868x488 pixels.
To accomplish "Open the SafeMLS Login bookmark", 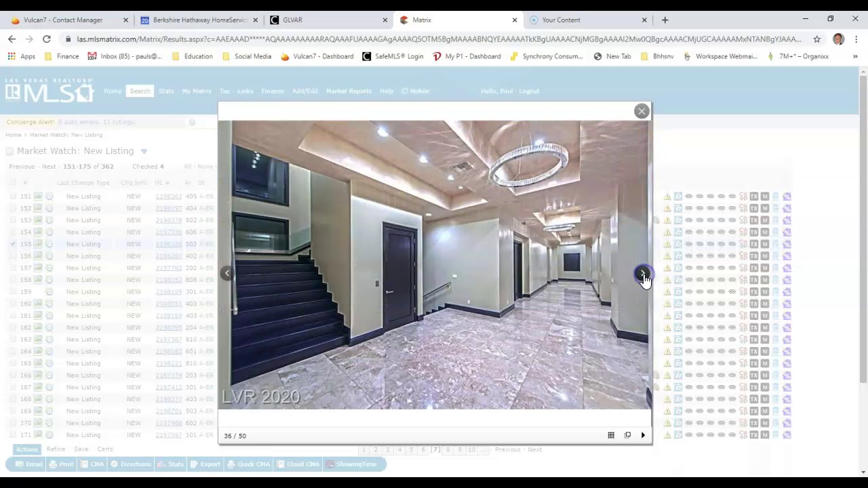I will point(393,56).
